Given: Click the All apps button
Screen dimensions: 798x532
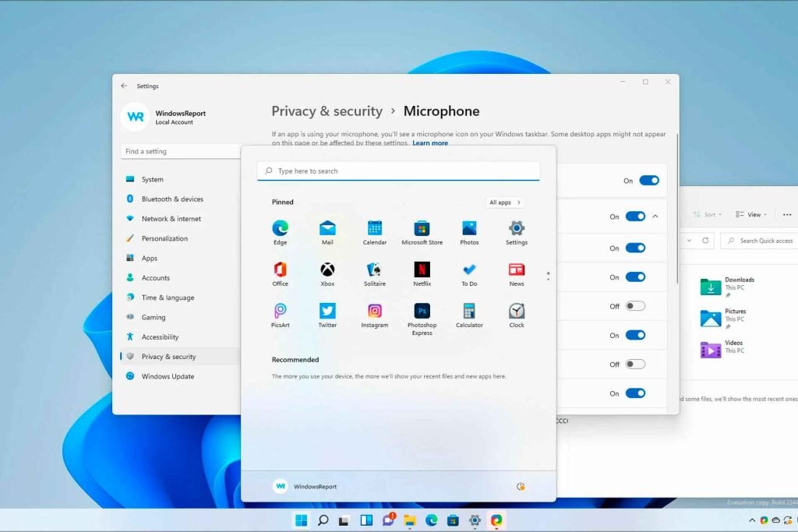Looking at the screenshot, I should [504, 203].
